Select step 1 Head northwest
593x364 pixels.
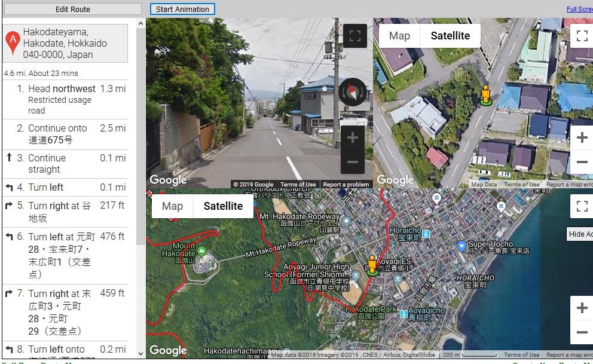pos(65,99)
